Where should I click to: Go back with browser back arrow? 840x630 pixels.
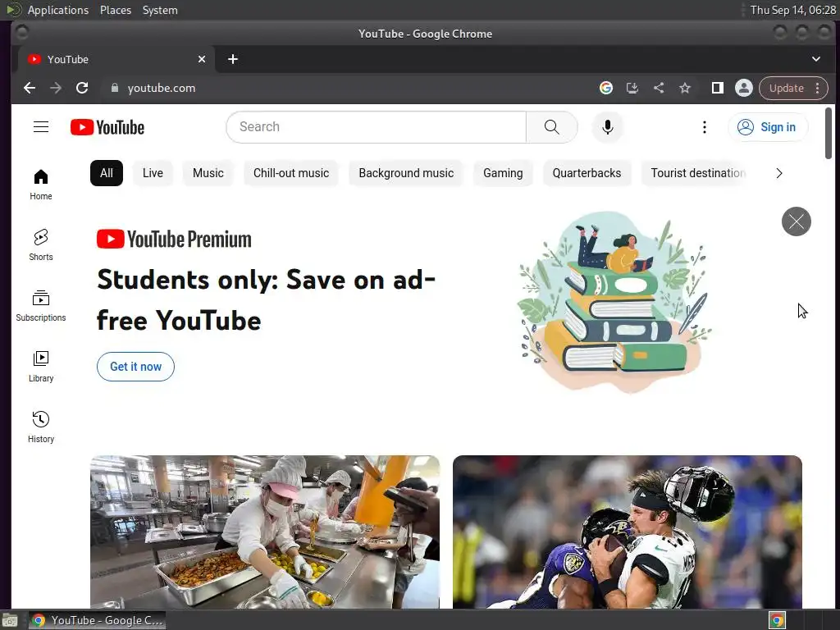[x=30, y=88]
